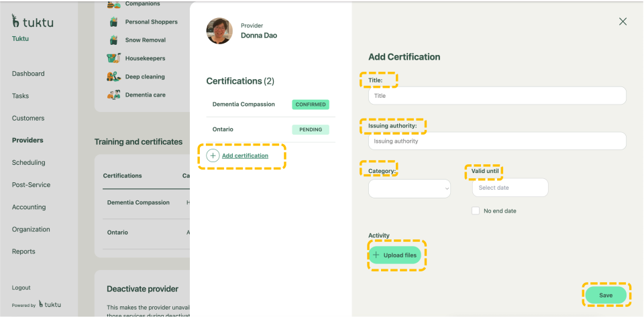Open the Category dropdown
The width and height of the screenshot is (644, 317).
[x=409, y=189]
